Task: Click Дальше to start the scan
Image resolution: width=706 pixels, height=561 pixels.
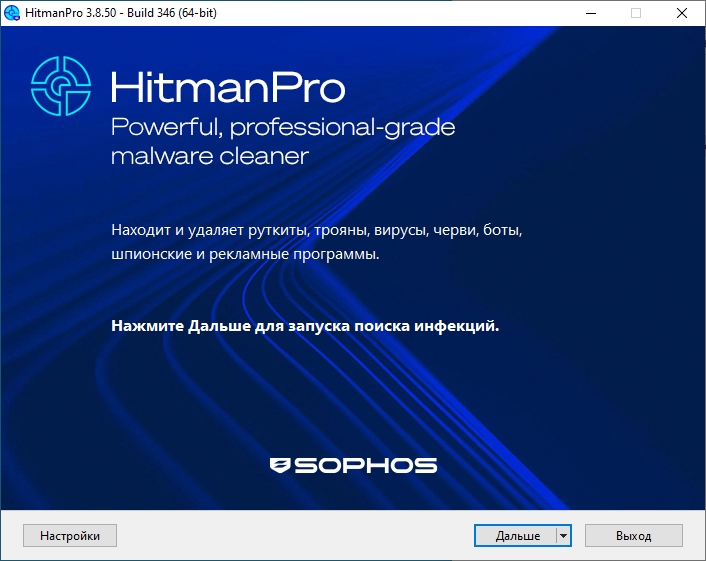Action: (x=516, y=536)
